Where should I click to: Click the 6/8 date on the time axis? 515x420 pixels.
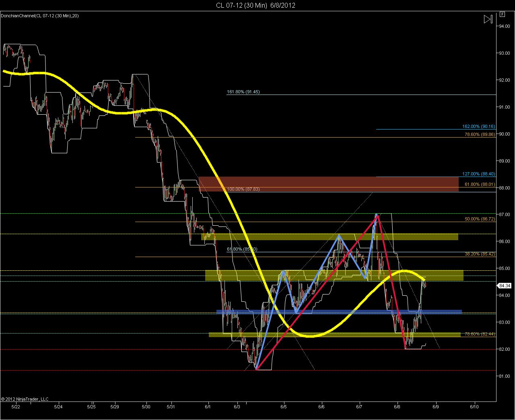coord(397,407)
